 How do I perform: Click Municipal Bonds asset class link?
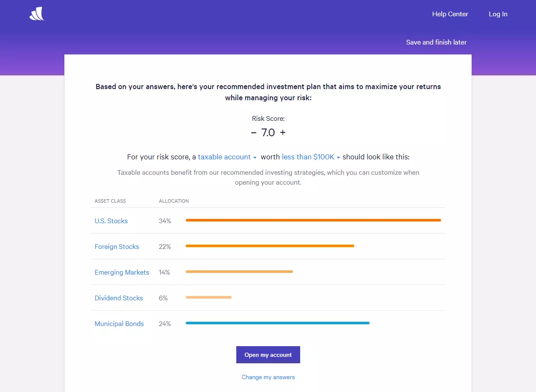119,324
